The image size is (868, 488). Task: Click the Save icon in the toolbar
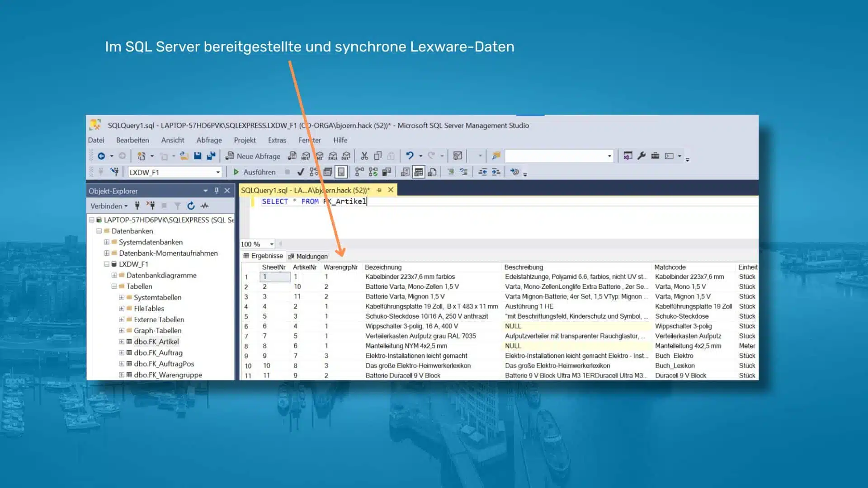tap(198, 156)
